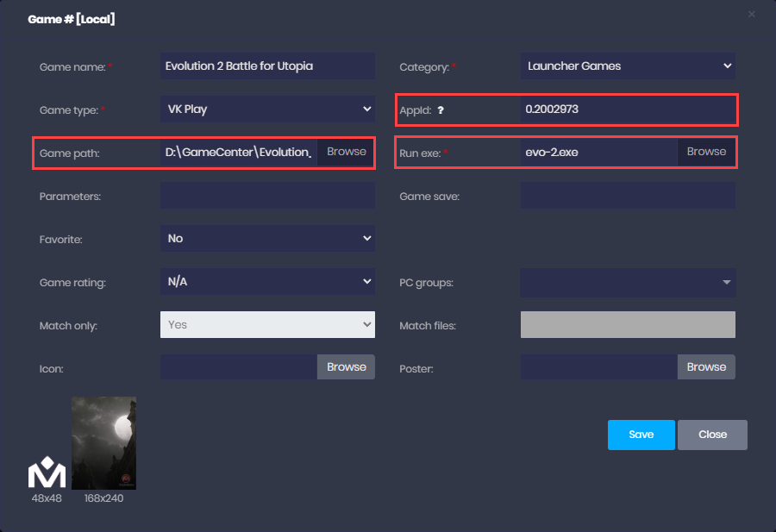The image size is (776, 532).
Task: Browse for an Icon image
Action: (346, 367)
